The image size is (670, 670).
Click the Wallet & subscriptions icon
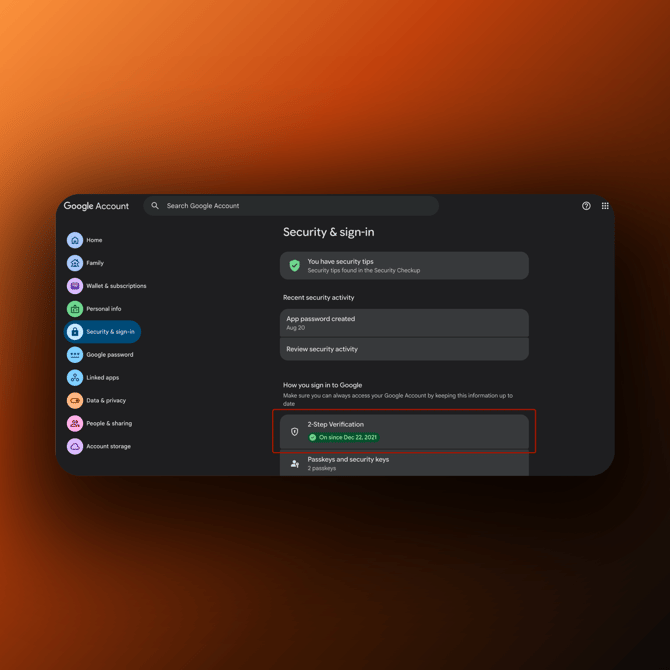[75, 286]
